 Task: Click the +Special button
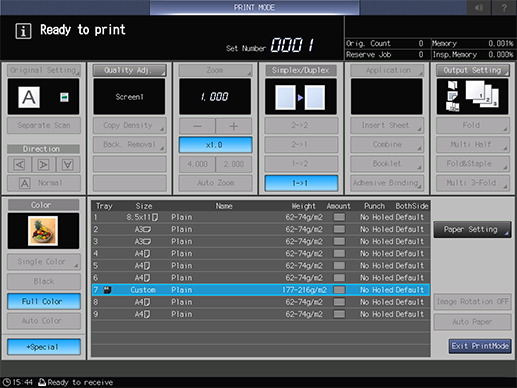pos(44,347)
